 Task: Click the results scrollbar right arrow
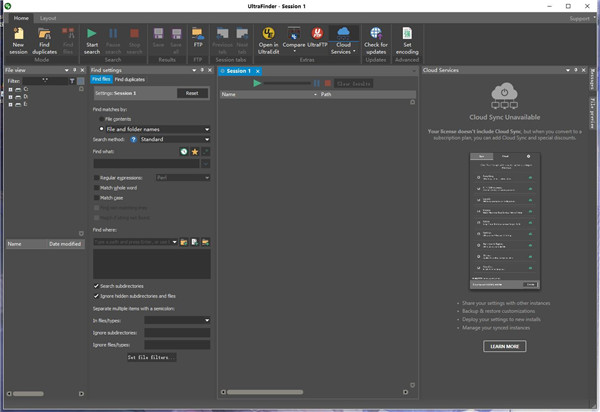pyautogui.click(x=405, y=392)
